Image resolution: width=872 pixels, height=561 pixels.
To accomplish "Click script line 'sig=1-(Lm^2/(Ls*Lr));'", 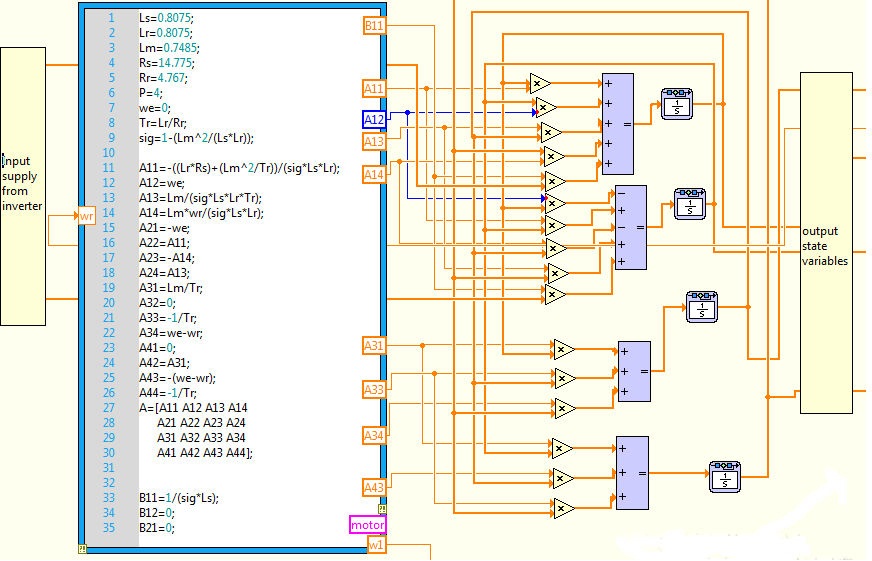I will pyautogui.click(x=196, y=138).
